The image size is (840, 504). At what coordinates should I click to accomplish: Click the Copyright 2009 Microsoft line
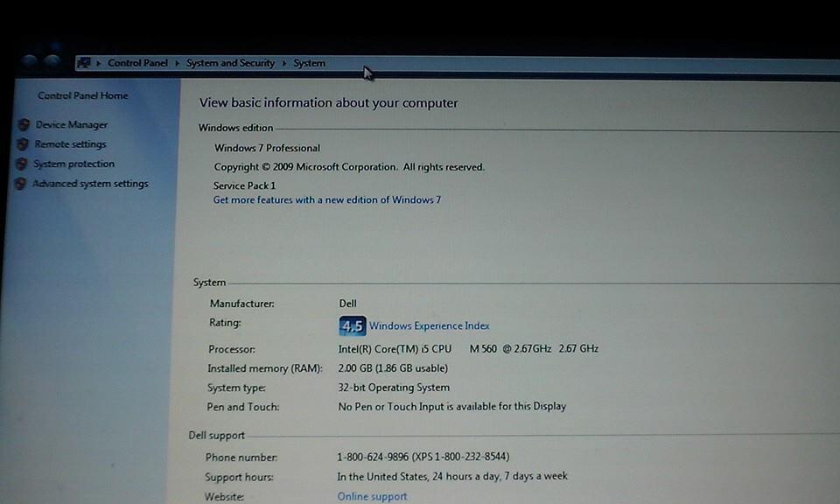349,167
